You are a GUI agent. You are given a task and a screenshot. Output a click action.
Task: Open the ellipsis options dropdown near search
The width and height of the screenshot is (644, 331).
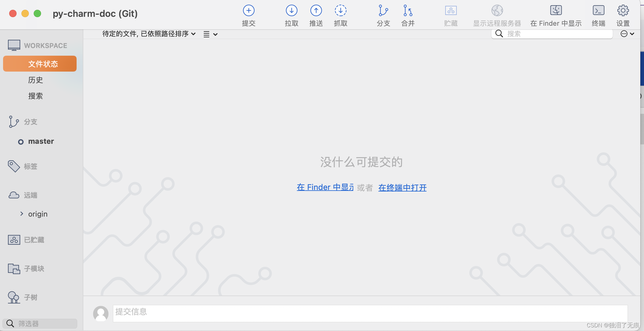[627, 34]
